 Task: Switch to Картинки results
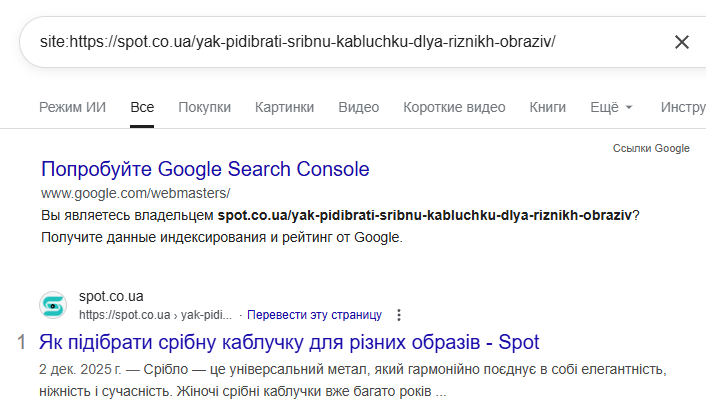coord(284,107)
